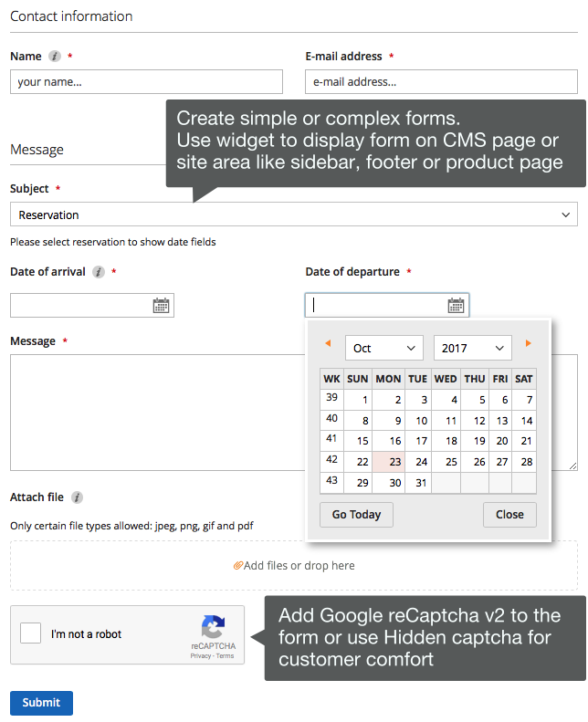
Task: Check the I'm not a robot box
Action: (x=31, y=633)
